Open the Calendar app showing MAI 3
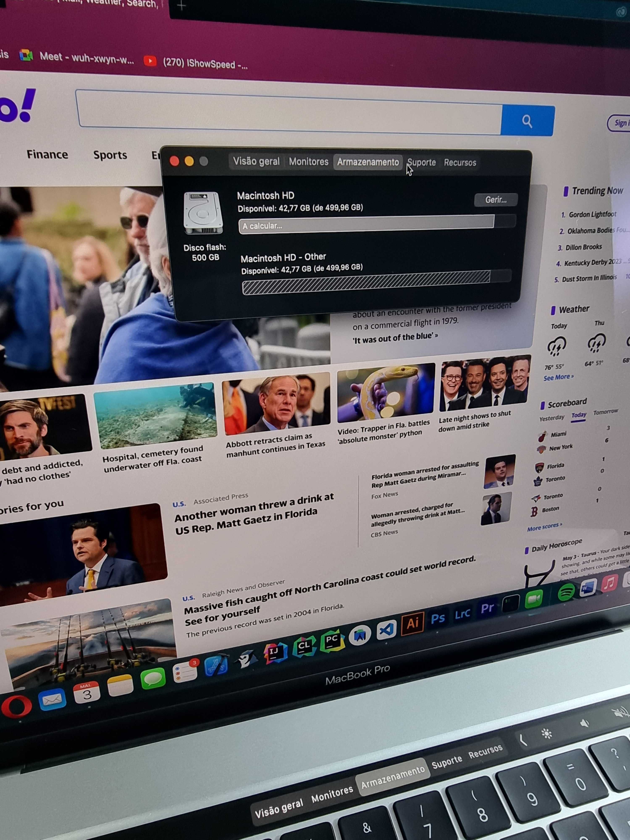This screenshot has height=840, width=630. [x=87, y=693]
